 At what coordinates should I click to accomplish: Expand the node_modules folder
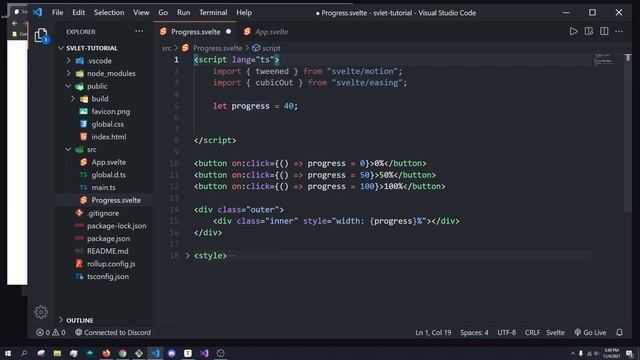click(x=69, y=73)
